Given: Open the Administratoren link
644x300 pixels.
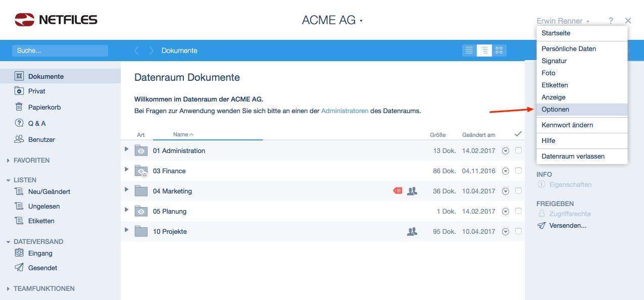Looking at the screenshot, I should pos(344,111).
